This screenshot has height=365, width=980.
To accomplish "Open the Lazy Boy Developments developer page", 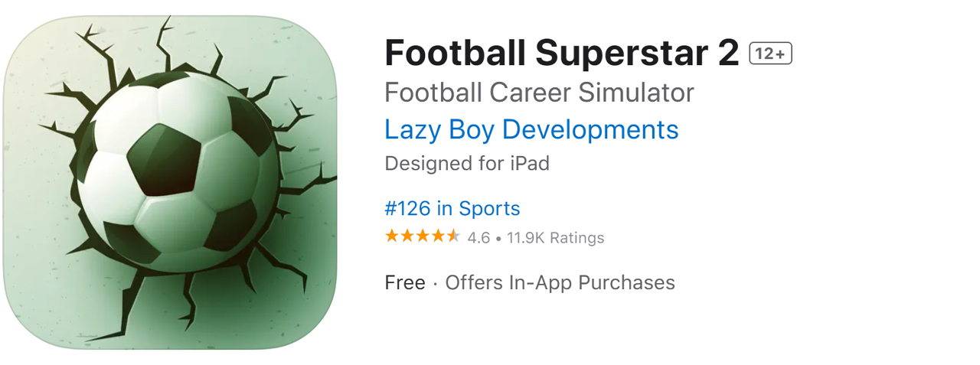I will 531,129.
